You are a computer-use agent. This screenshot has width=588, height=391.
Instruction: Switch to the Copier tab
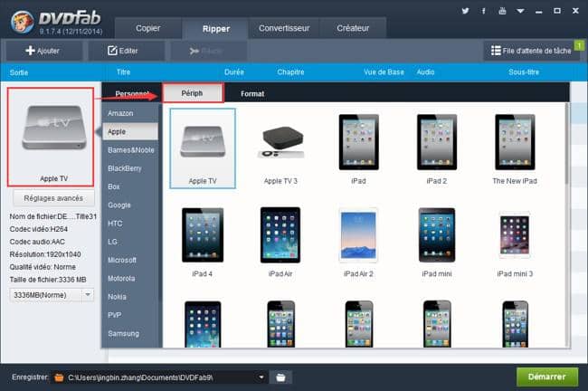[147, 28]
